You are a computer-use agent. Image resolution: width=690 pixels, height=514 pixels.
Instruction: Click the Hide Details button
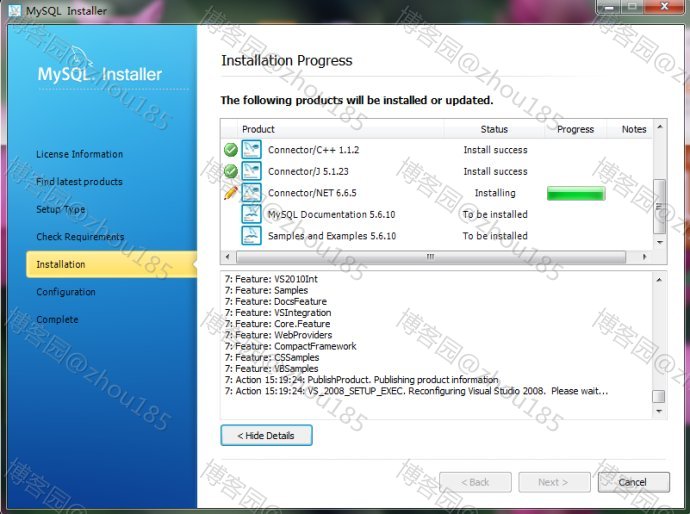(x=266, y=435)
